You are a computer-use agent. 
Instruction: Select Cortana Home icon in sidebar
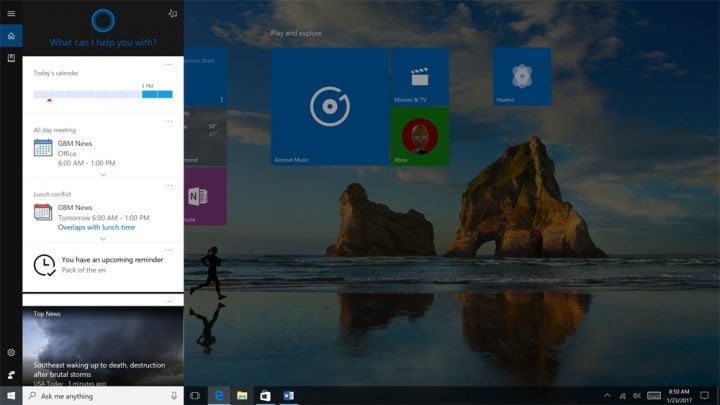[x=11, y=36]
